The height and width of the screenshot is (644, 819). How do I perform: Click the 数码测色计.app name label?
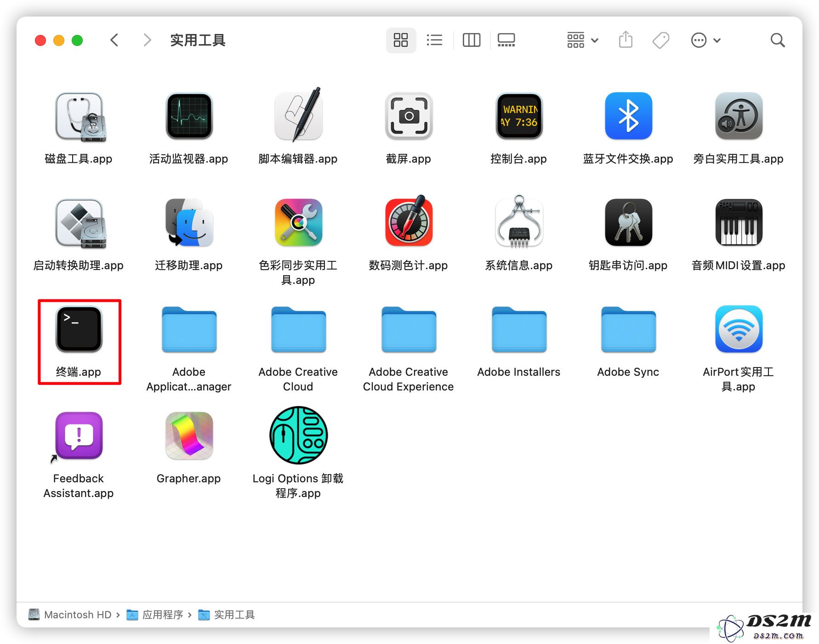point(409,266)
